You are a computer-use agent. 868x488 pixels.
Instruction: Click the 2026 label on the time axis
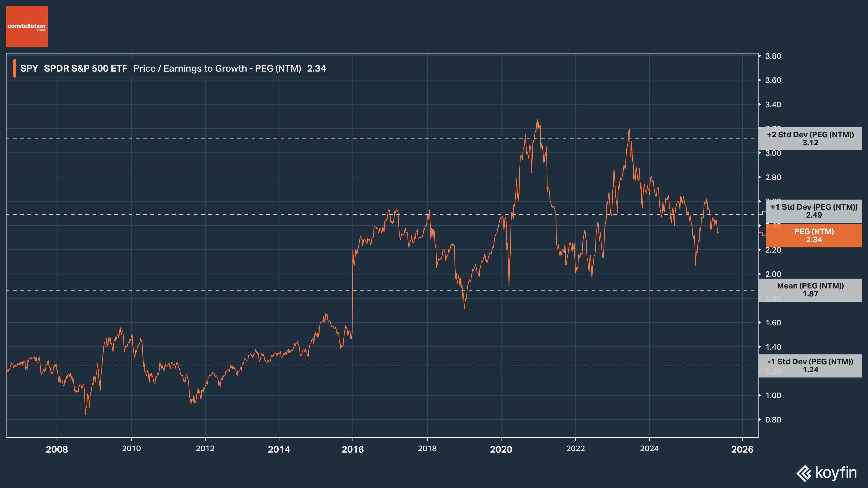(742, 449)
